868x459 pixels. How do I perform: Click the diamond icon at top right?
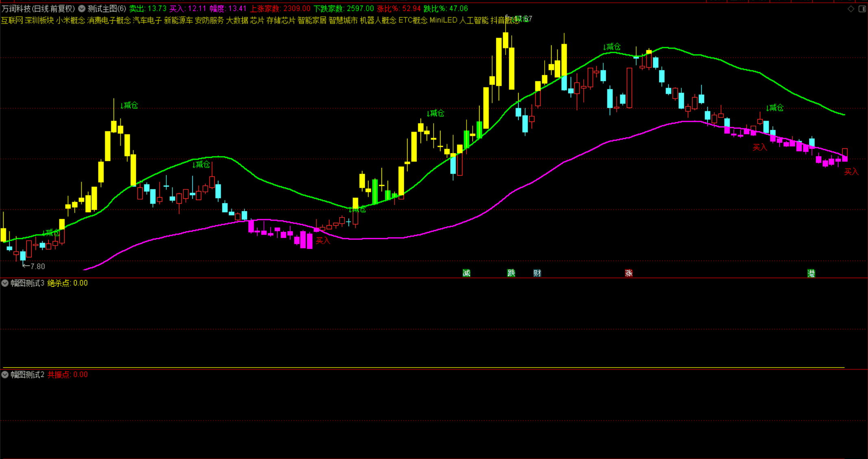851,9
